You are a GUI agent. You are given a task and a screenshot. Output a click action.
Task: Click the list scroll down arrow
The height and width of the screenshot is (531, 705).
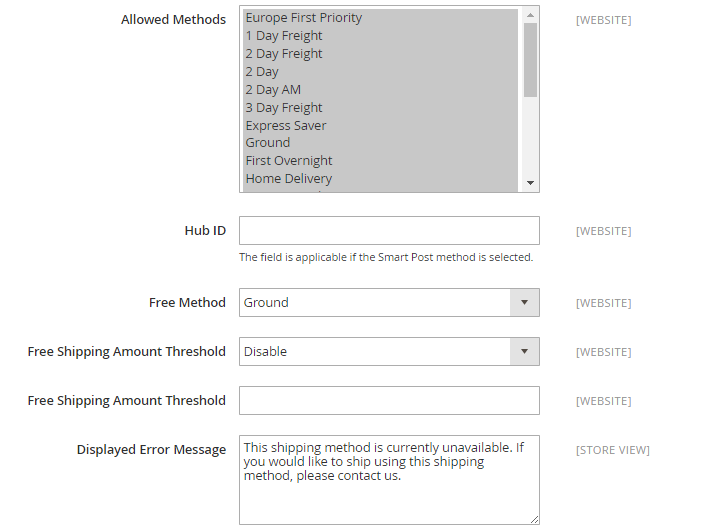pos(531,183)
